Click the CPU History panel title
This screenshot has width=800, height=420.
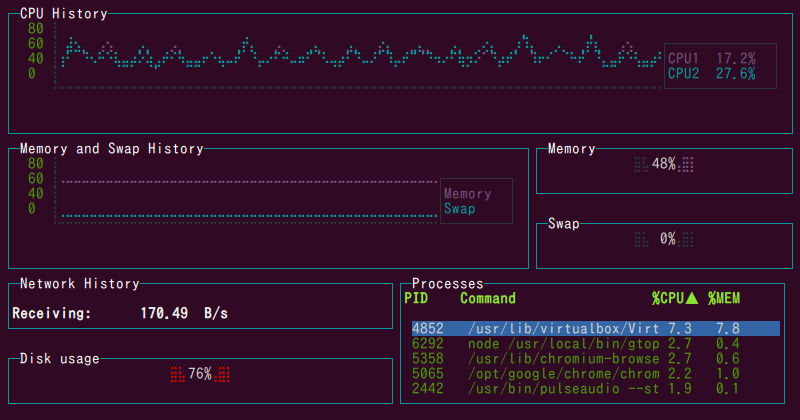[64, 14]
